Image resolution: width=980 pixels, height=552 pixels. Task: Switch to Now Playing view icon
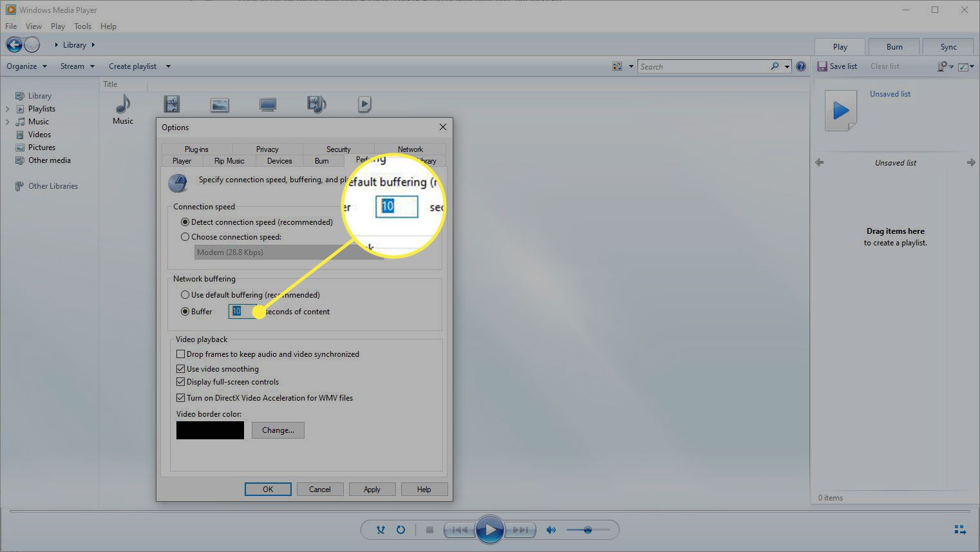[x=960, y=529]
